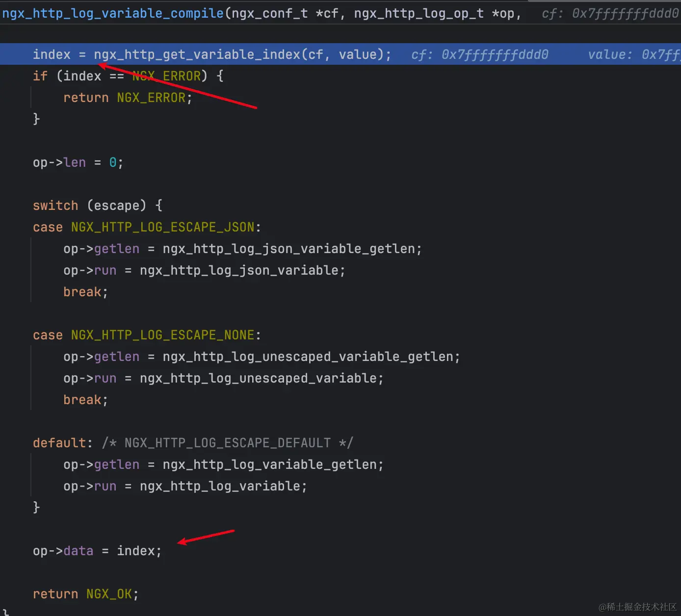Click the 'value' argument in the highlighted line
The width and height of the screenshot is (681, 616).
pos(358,54)
